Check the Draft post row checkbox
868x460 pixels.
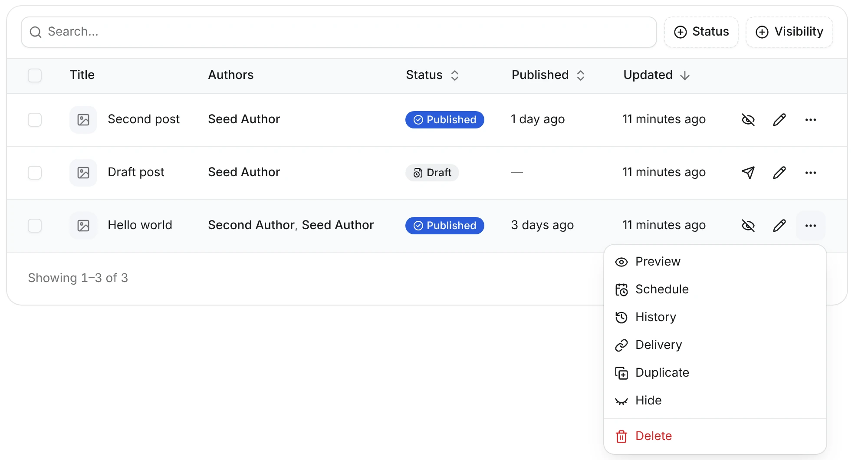pos(35,173)
